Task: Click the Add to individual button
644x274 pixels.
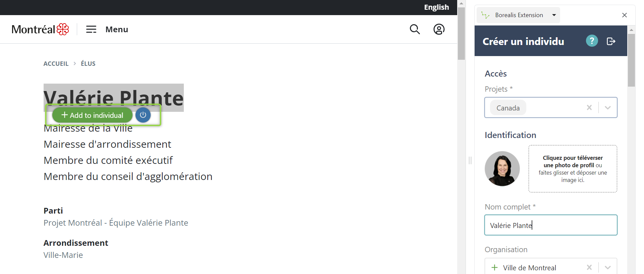Action: (x=92, y=115)
